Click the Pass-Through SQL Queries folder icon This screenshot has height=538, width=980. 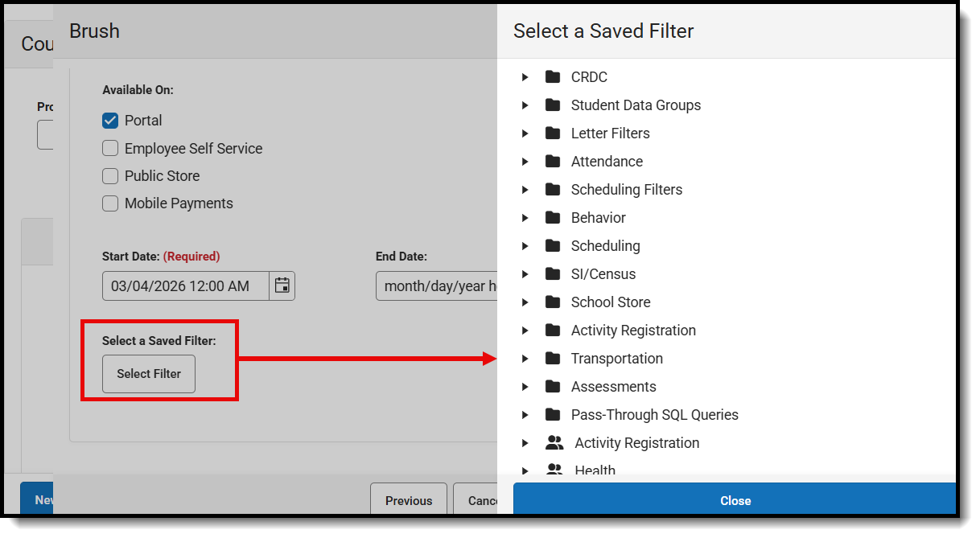tap(553, 414)
